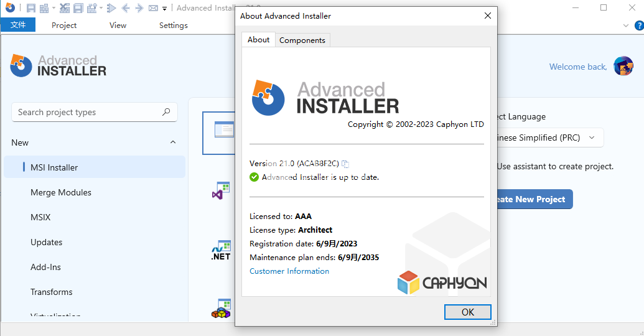Open the Chinese Simplified (PRC) language dropdown
644x336 pixels.
click(551, 138)
